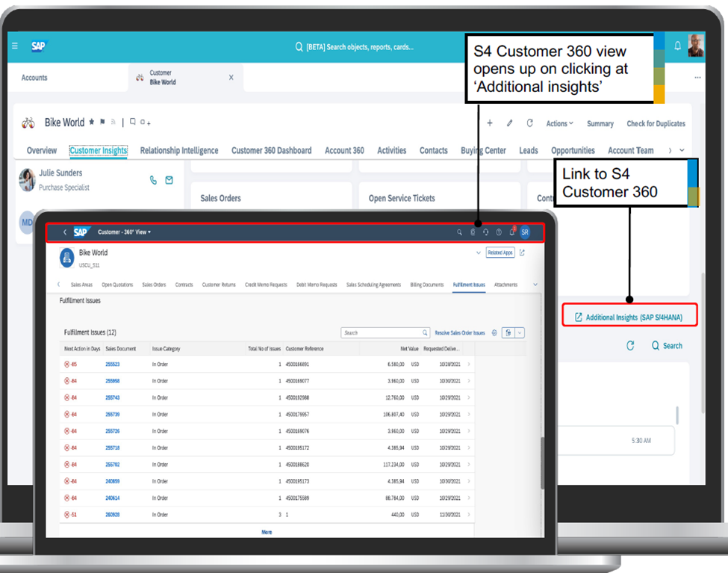Click the Fulfillment Issues table search field
Screen dimensions: 728x573
(385, 332)
